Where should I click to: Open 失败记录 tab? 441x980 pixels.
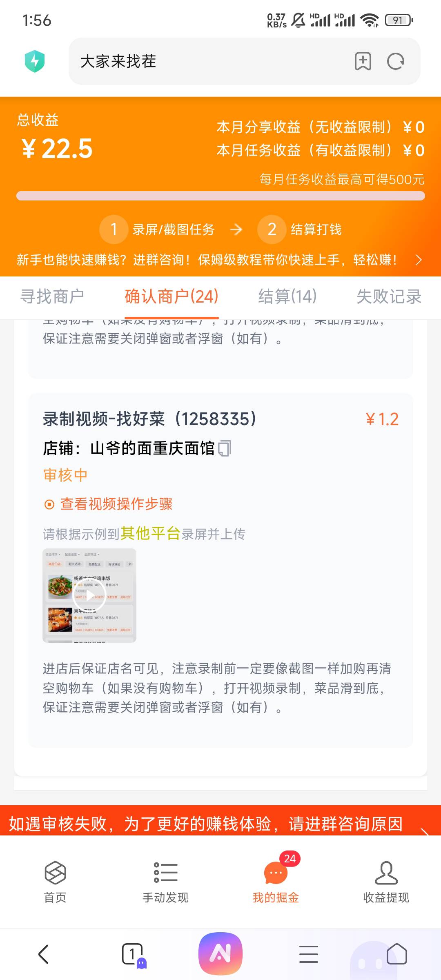389,296
